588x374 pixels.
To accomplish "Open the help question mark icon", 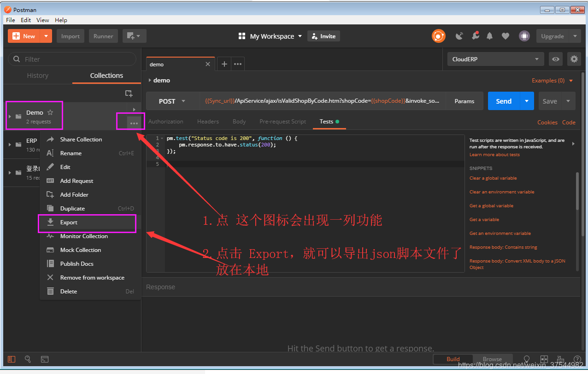I will 577,359.
